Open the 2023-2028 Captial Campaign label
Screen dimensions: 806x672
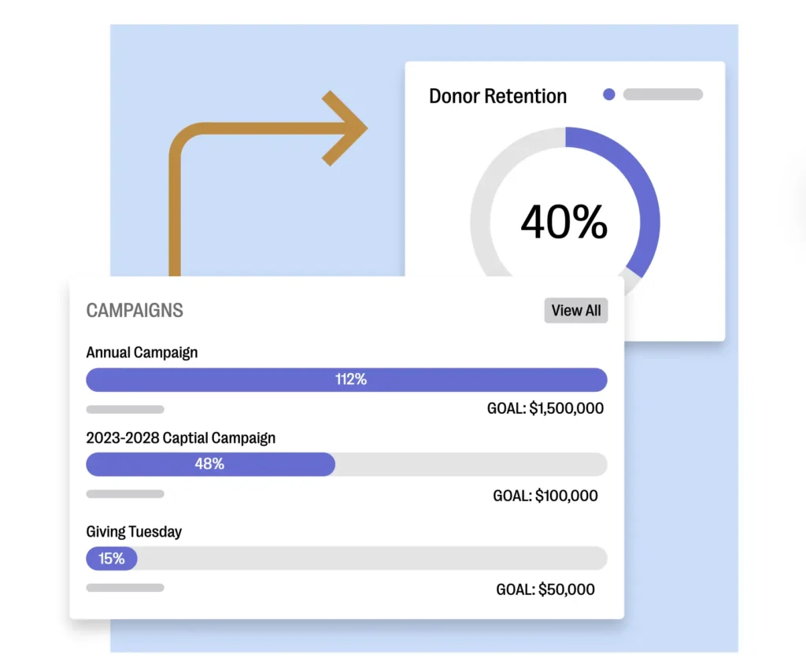click(181, 438)
